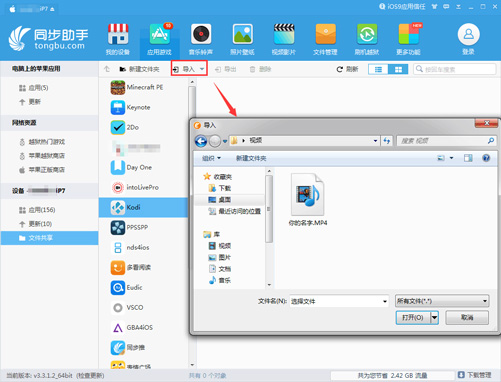The image size is (501, 382).
Task: Click the 检查更新 link in status bar
Action: pos(90,376)
